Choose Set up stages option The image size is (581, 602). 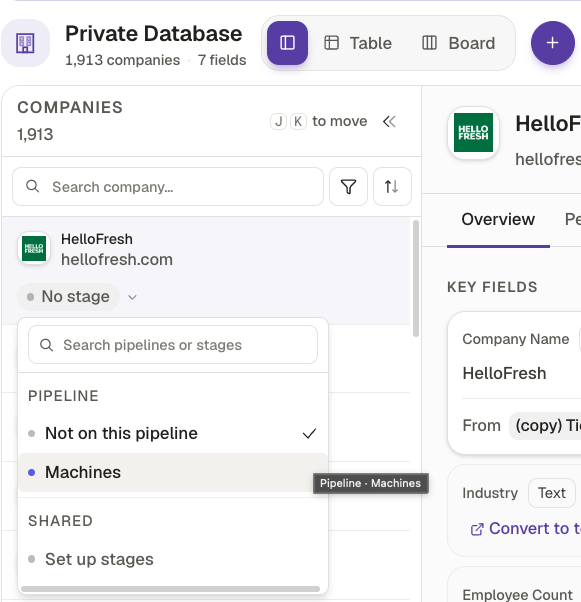pyautogui.click(x=173, y=559)
